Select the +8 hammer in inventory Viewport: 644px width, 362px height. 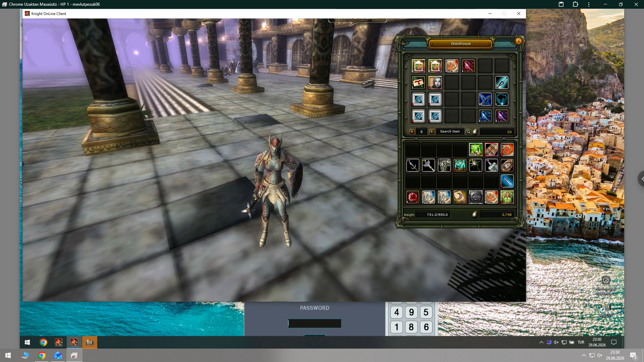491,165
